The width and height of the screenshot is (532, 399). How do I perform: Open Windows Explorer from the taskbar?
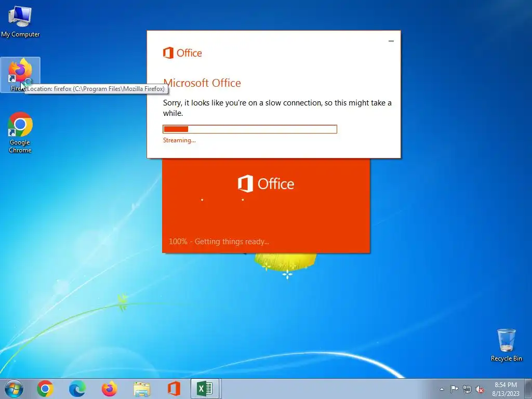pyautogui.click(x=142, y=389)
